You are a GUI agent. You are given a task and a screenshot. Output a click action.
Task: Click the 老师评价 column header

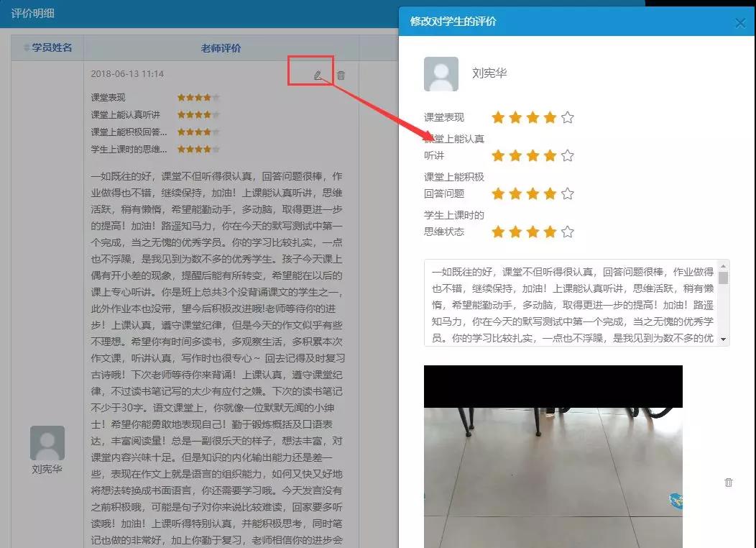click(221, 48)
